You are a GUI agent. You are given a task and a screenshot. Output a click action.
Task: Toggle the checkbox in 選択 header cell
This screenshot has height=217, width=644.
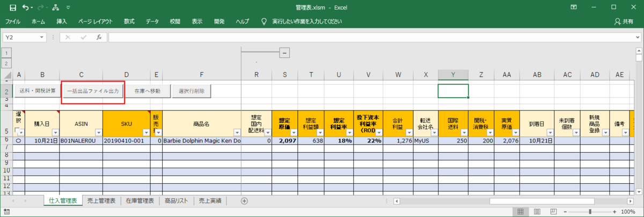(x=17, y=131)
